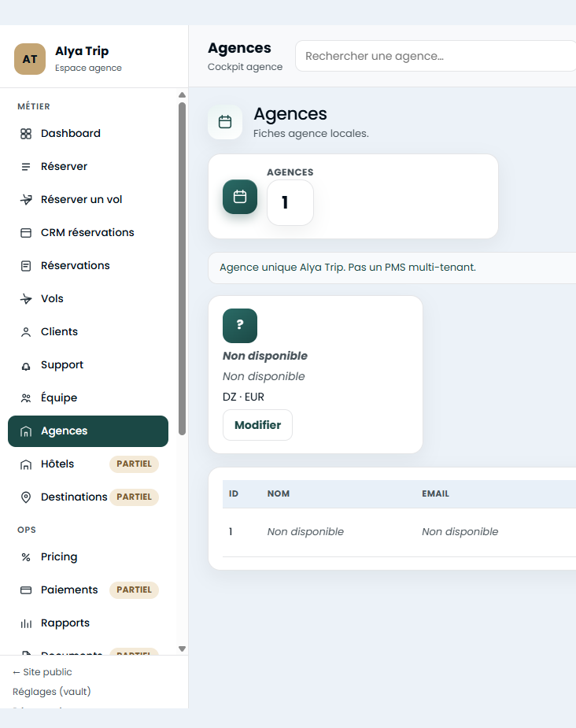Navigate to Clients page
The width and height of the screenshot is (576, 728).
tap(88, 332)
